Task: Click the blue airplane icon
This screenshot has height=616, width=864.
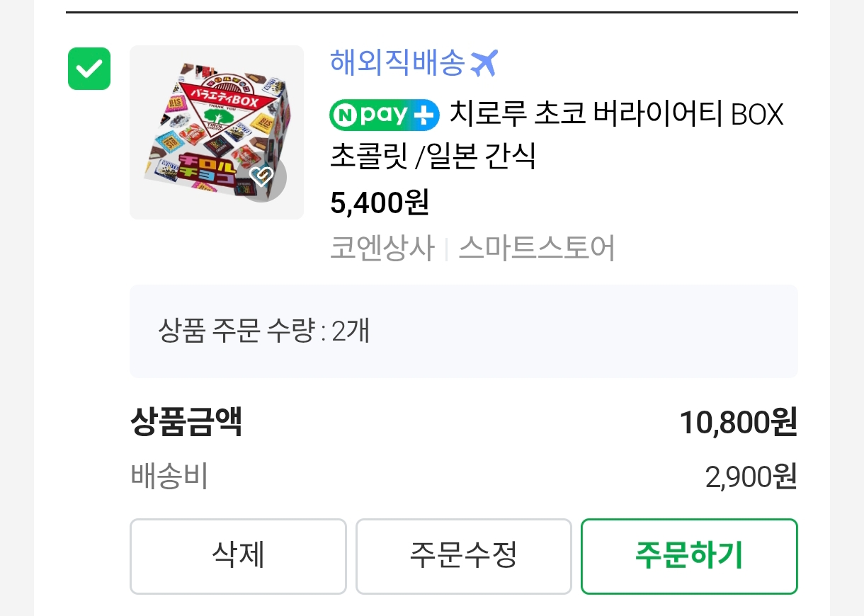Action: 484,63
